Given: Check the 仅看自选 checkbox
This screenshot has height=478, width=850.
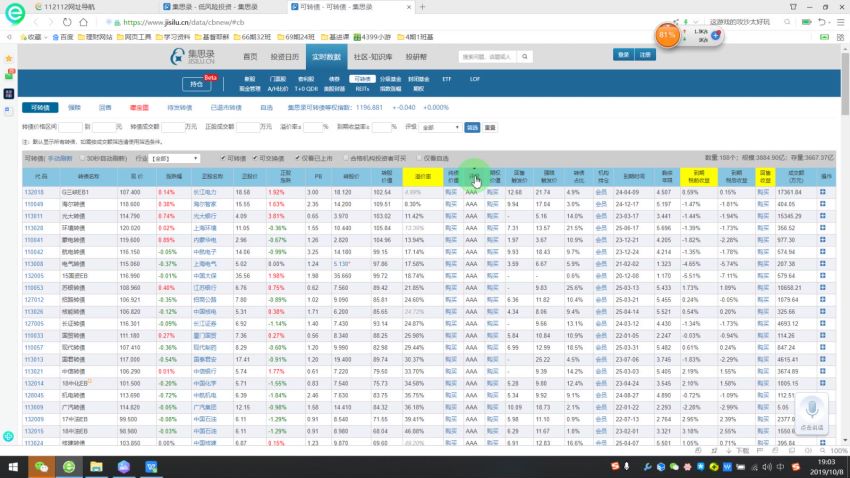Looking at the screenshot, I should pos(419,158).
